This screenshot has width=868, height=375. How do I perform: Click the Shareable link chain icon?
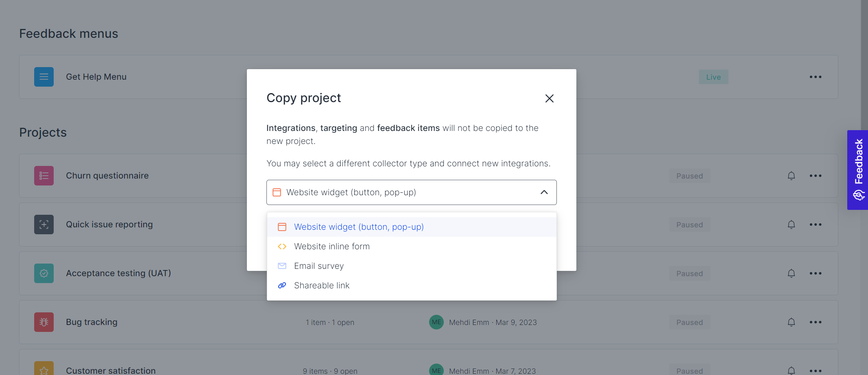click(282, 286)
